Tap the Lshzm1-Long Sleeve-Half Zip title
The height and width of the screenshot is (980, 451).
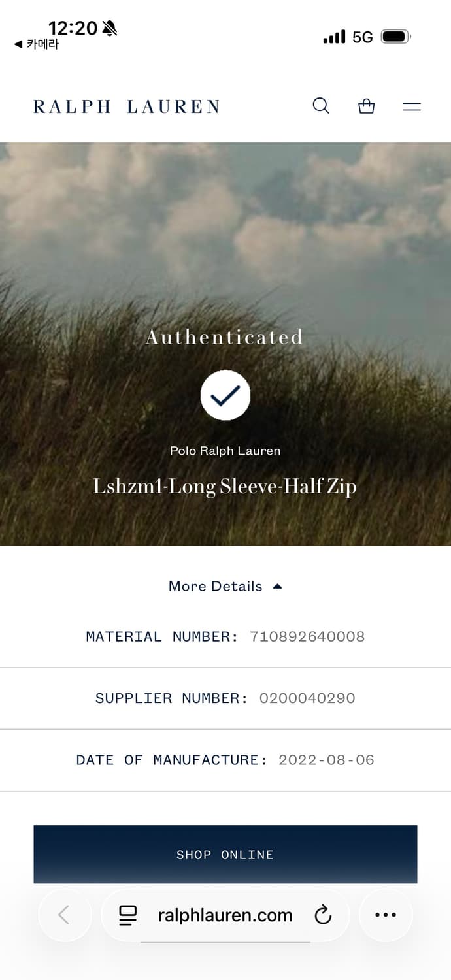coord(225,487)
